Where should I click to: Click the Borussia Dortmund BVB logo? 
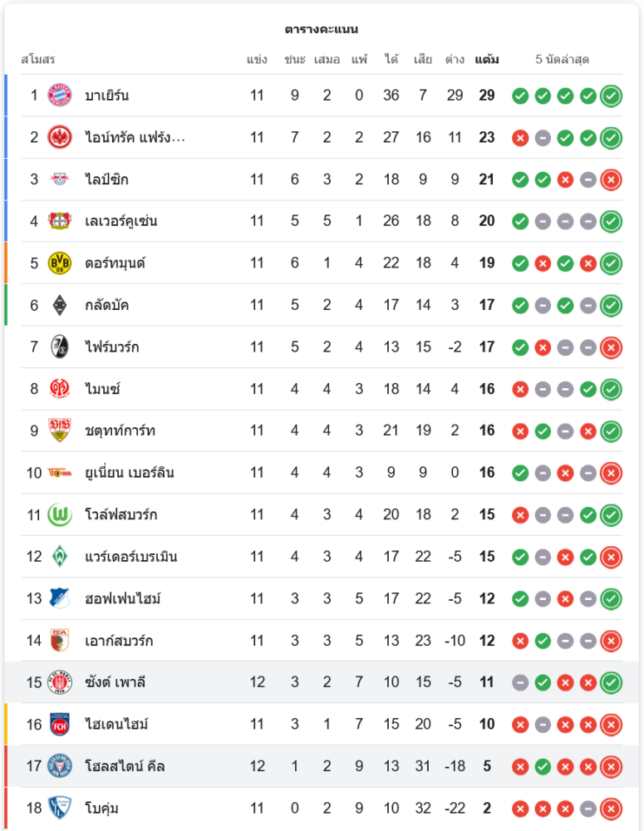pos(60,263)
